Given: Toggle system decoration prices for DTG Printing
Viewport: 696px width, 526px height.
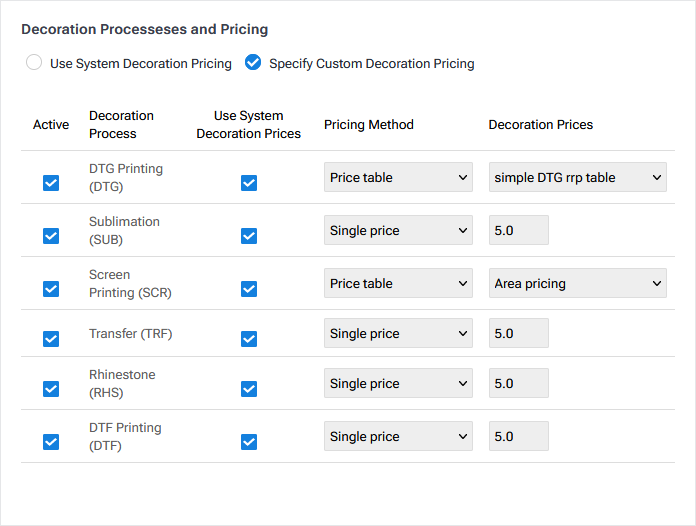Looking at the screenshot, I should 249,183.
